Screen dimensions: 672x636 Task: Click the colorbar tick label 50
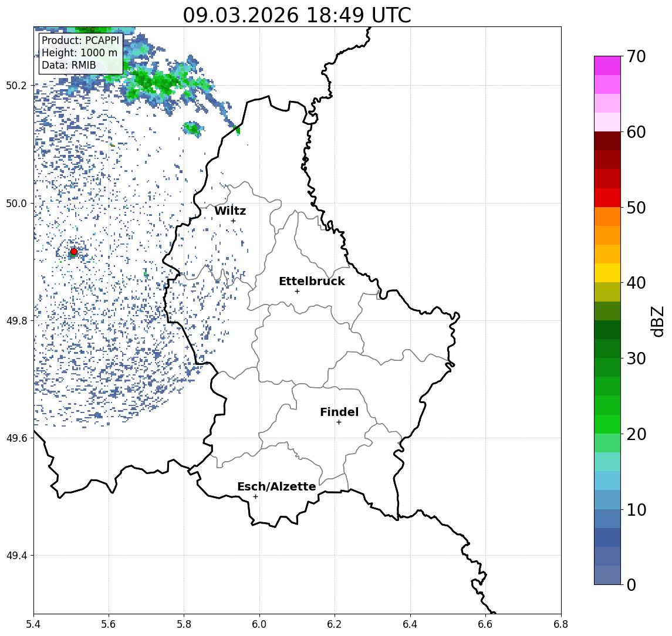(x=636, y=208)
